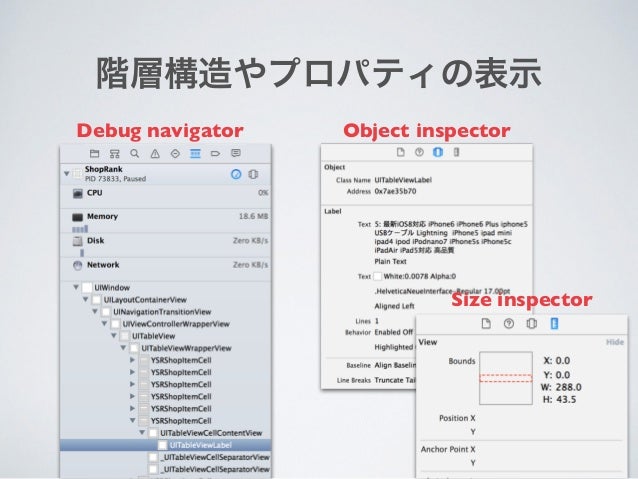Click the Aligned Left value
This screenshot has height=479, width=638.
394,306
